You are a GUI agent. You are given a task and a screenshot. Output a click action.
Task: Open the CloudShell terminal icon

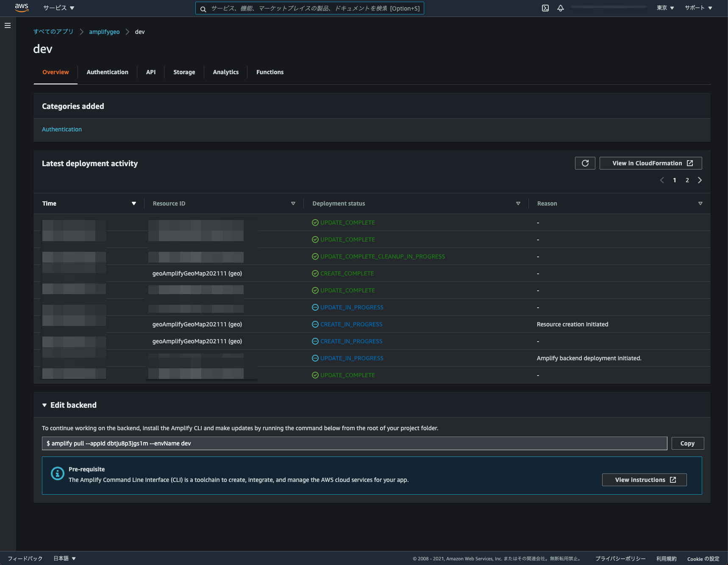click(x=545, y=8)
